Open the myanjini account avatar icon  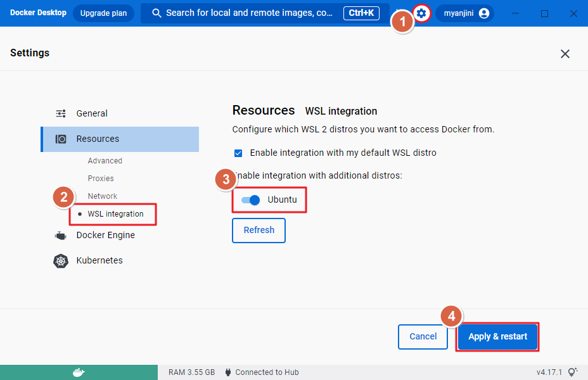(x=484, y=13)
